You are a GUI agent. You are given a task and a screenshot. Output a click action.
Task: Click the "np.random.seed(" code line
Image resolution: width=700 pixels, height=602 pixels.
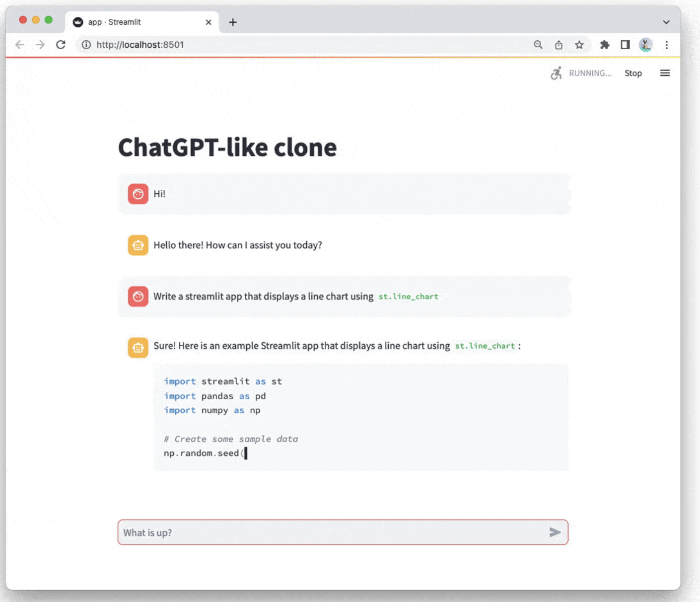pyautogui.click(x=204, y=453)
